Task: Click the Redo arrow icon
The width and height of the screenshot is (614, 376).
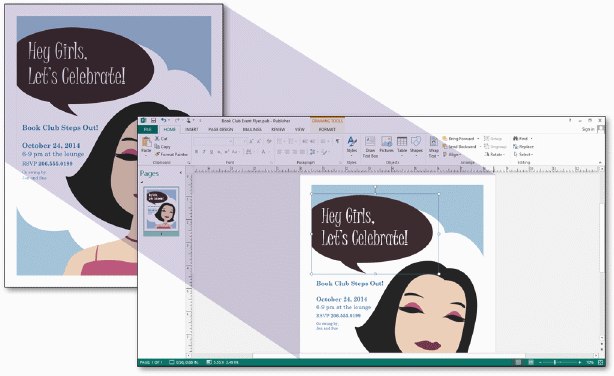Action: pyautogui.click(x=177, y=121)
